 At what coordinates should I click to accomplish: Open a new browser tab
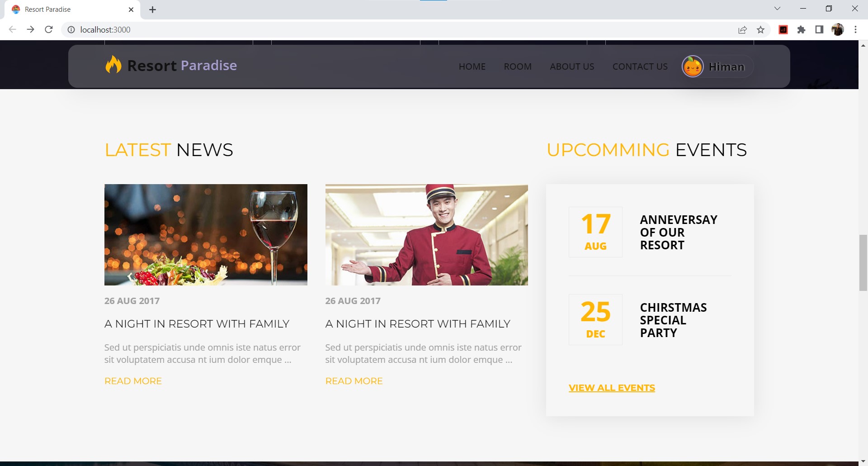coord(153,10)
